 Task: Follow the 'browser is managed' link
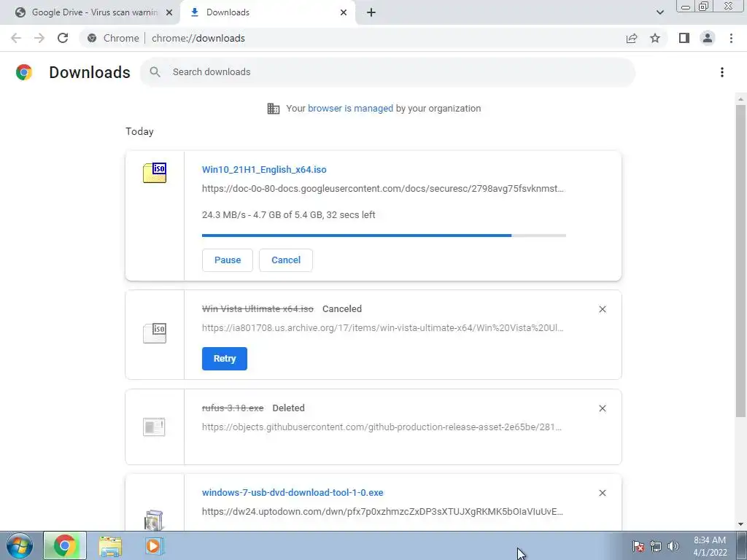pyautogui.click(x=350, y=109)
